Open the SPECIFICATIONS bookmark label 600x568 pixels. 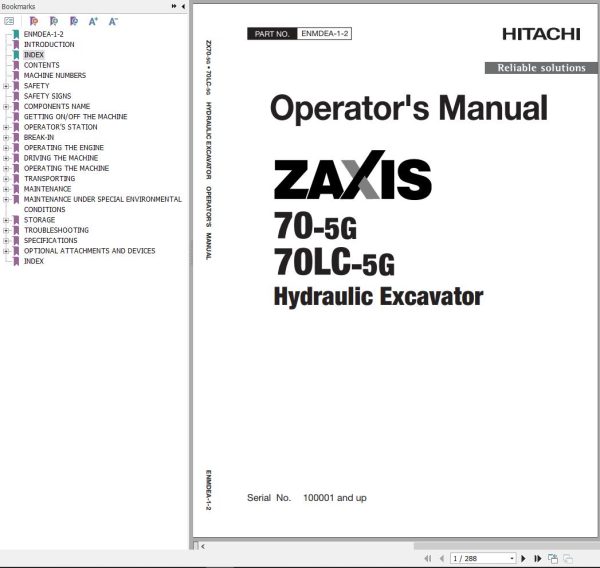(51, 241)
